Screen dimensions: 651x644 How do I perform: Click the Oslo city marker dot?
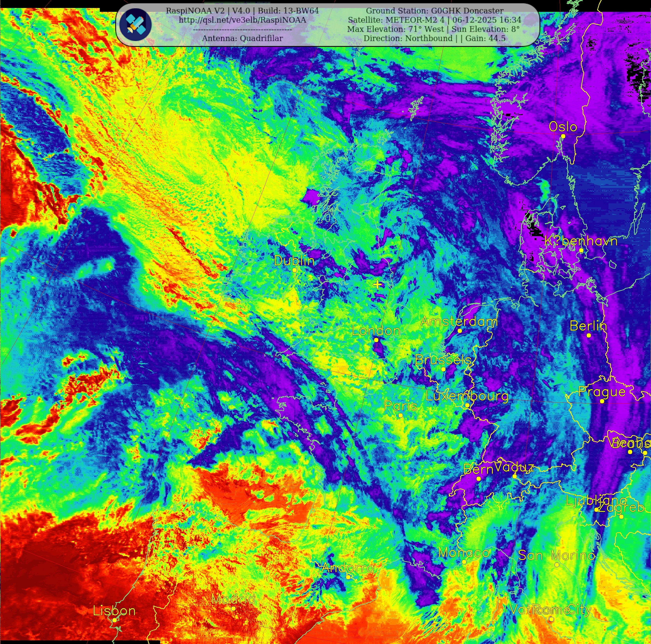(563, 136)
